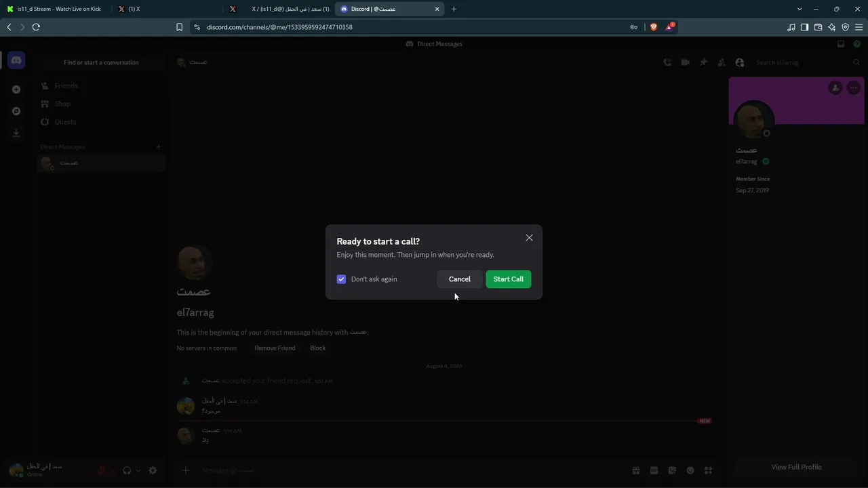
Task: Click the address bar URL
Action: pos(279,27)
